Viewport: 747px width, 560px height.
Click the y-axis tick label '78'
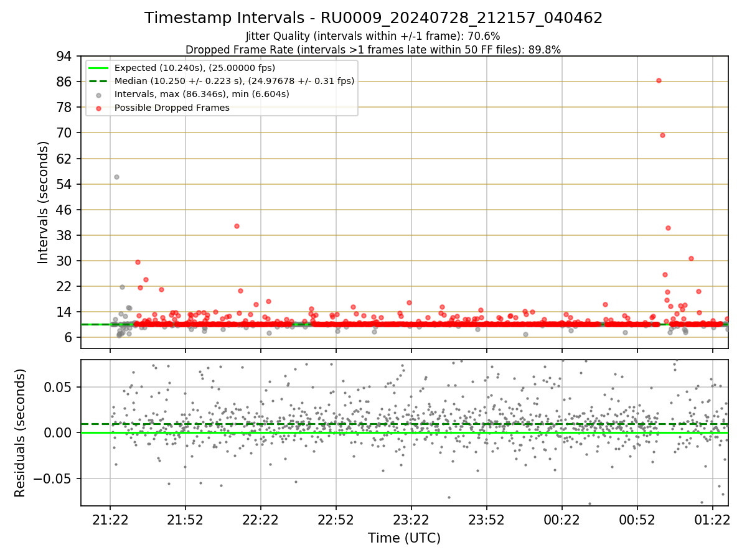65,107
